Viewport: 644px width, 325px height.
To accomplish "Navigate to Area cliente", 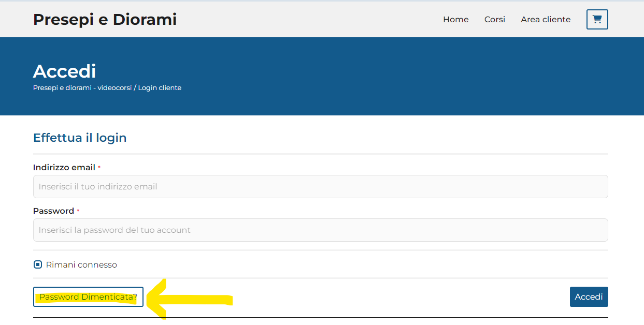I will coord(546,20).
